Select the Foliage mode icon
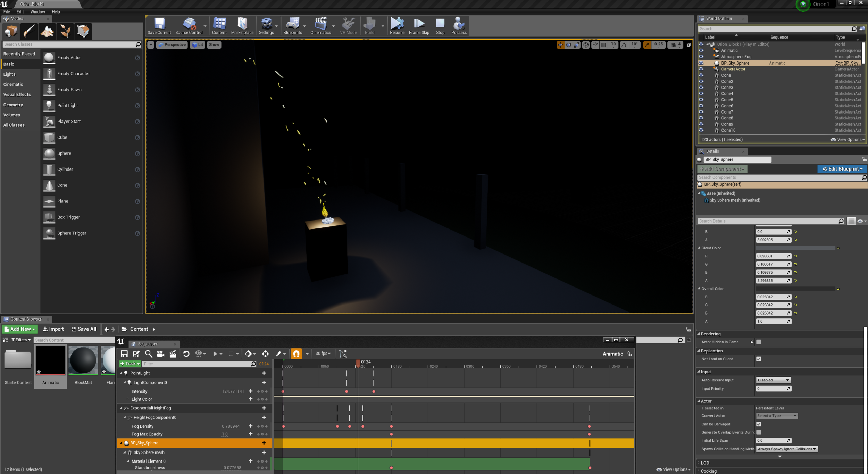Screen dimensions: 868x474 point(65,31)
